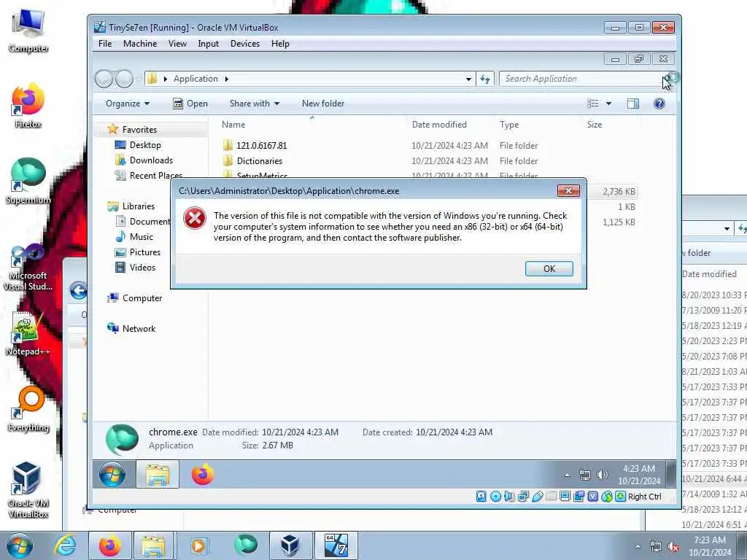Click the Open toolbar button
Viewport: 747px width, 560px height.
[x=190, y=104]
